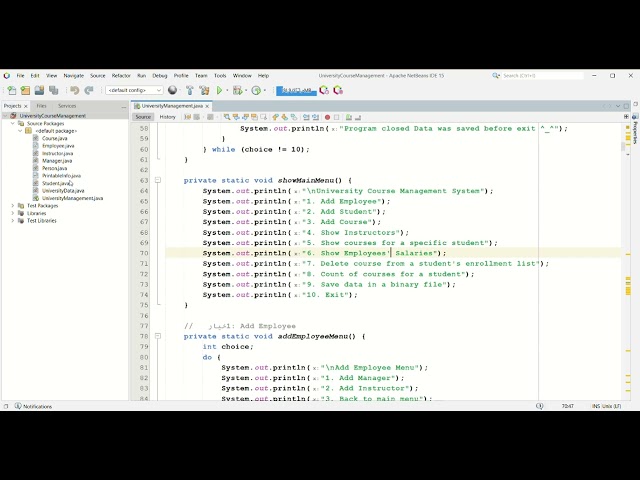The height and width of the screenshot is (480, 640).
Task: Click the Stop Macro Recording square icon
Action: pos(337,117)
